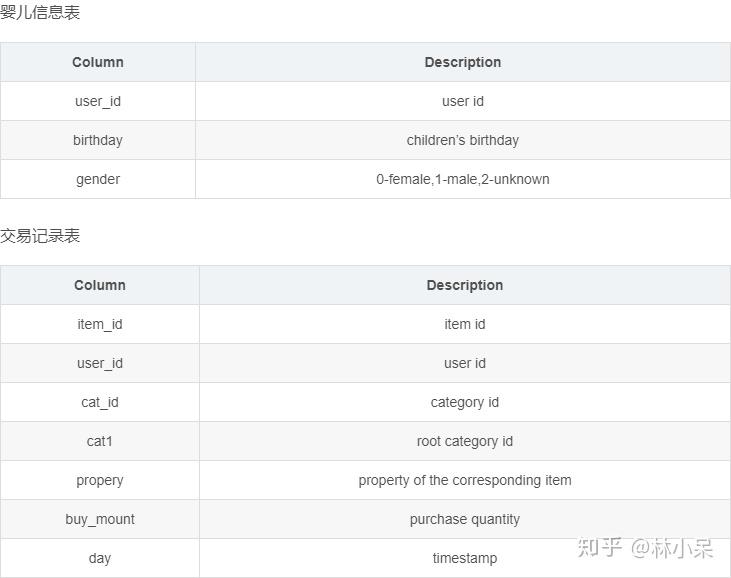Click the timestamp description cell
The height and width of the screenshot is (578, 731).
pos(464,558)
